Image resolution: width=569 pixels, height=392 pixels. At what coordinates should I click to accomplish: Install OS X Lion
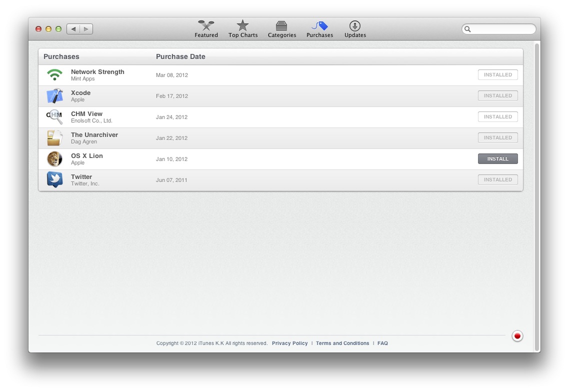coord(498,159)
